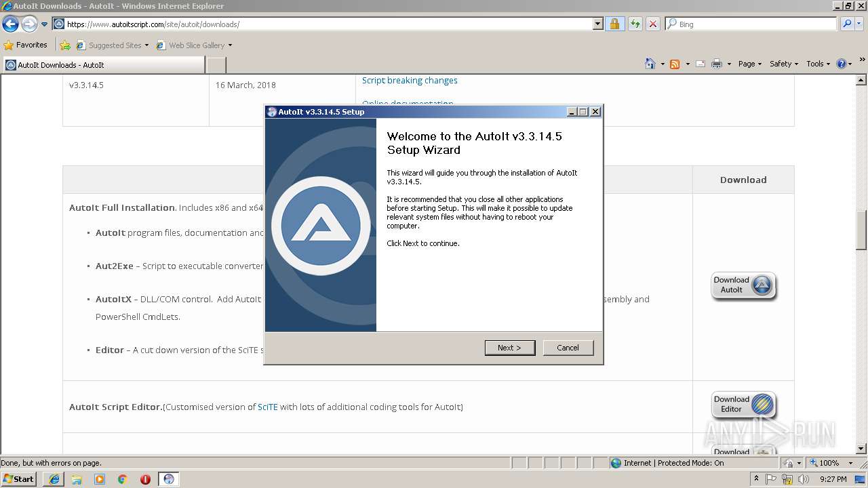Stop loading with the red X icon
868x488 pixels.
[x=652, y=24]
